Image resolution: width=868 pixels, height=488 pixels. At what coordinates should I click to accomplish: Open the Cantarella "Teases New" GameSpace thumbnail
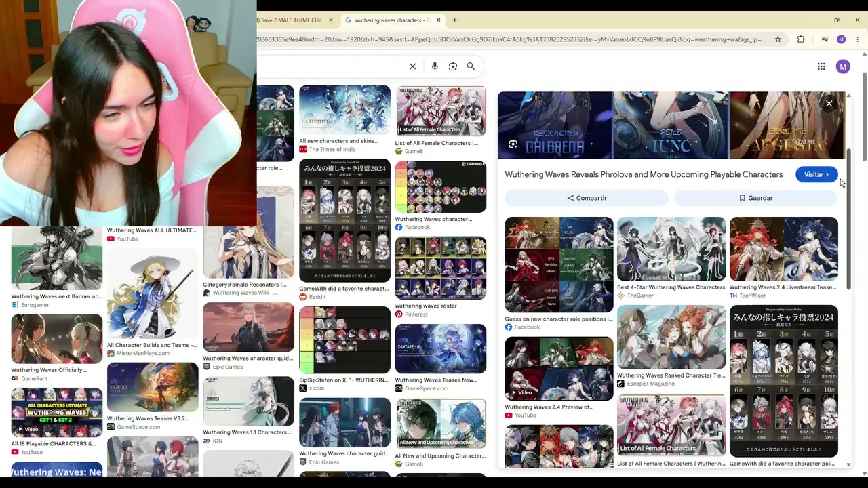tap(441, 348)
